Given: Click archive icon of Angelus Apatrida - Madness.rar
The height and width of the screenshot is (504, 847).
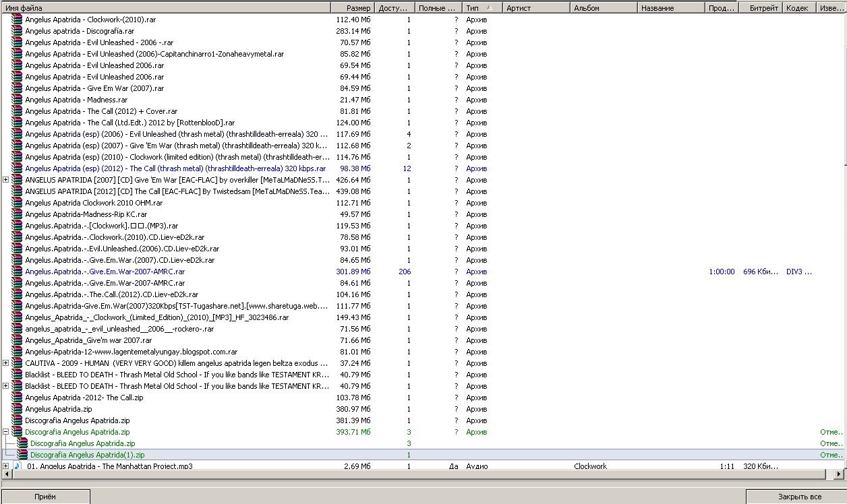Looking at the screenshot, I should [17, 100].
